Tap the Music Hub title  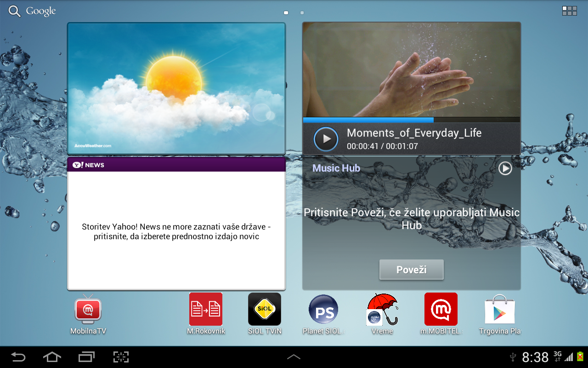(x=336, y=168)
